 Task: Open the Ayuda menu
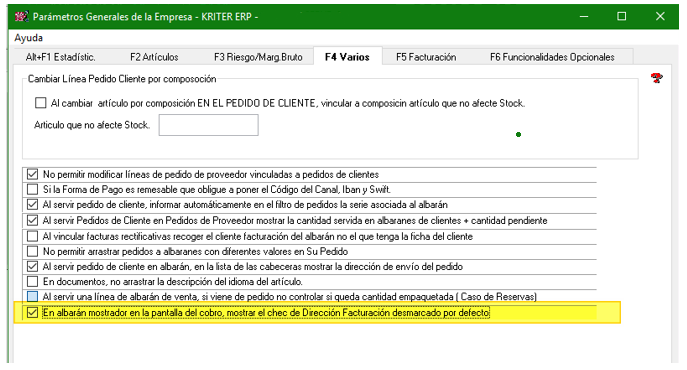(28, 38)
